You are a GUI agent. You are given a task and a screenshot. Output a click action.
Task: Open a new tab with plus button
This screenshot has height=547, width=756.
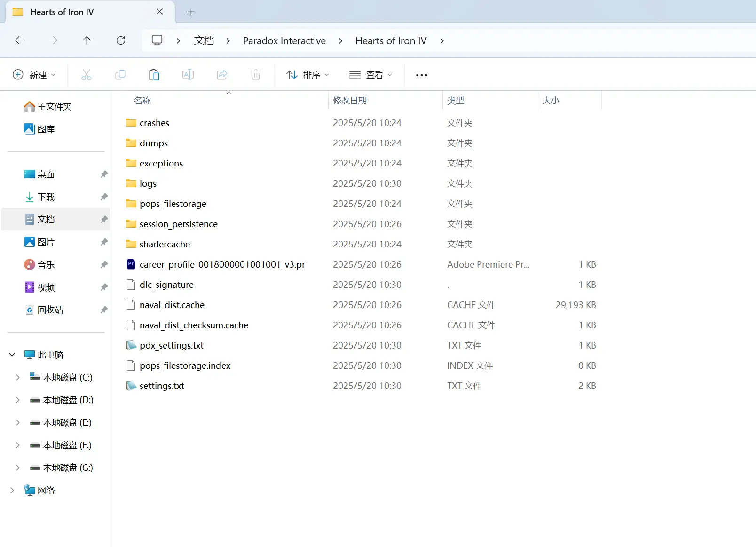pyautogui.click(x=190, y=12)
